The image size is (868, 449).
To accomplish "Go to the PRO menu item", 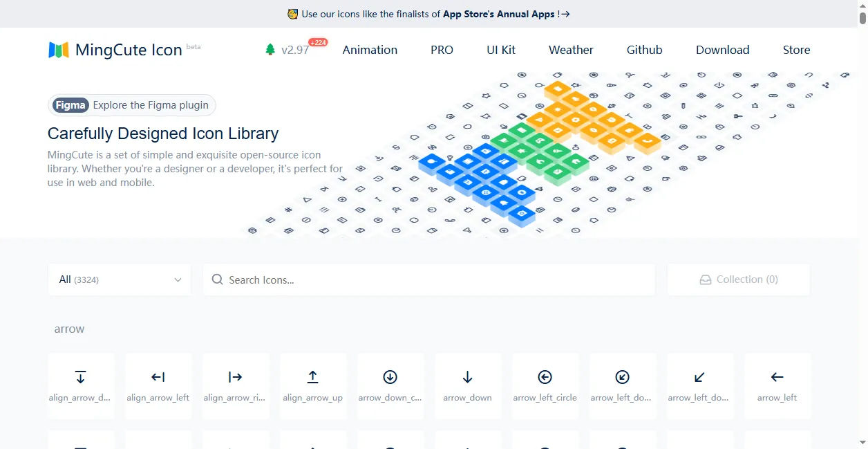I will [442, 50].
